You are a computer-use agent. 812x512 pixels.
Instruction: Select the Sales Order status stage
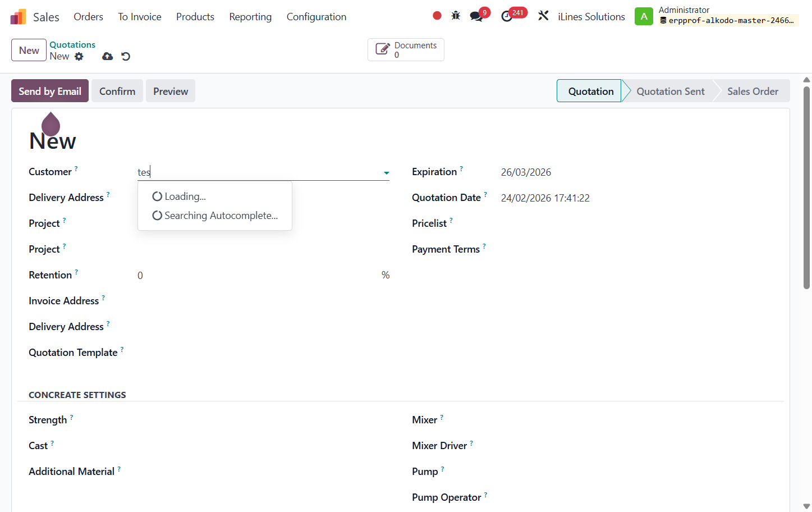point(753,91)
